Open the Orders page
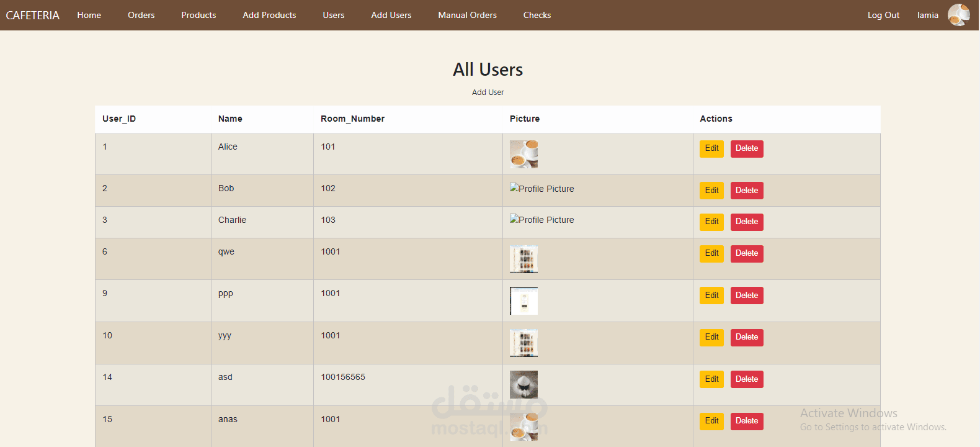 (x=141, y=15)
